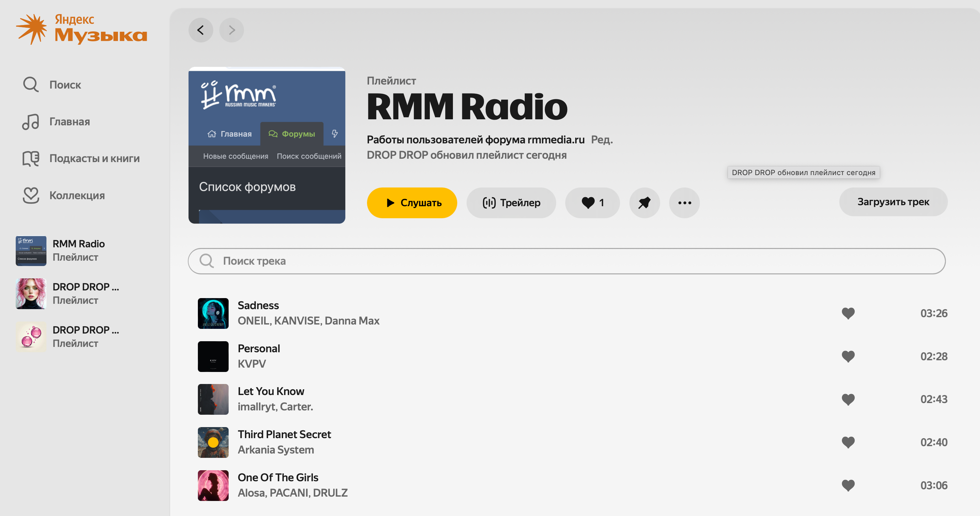
Task: Like the track Third Planet Secret
Action: 848,442
